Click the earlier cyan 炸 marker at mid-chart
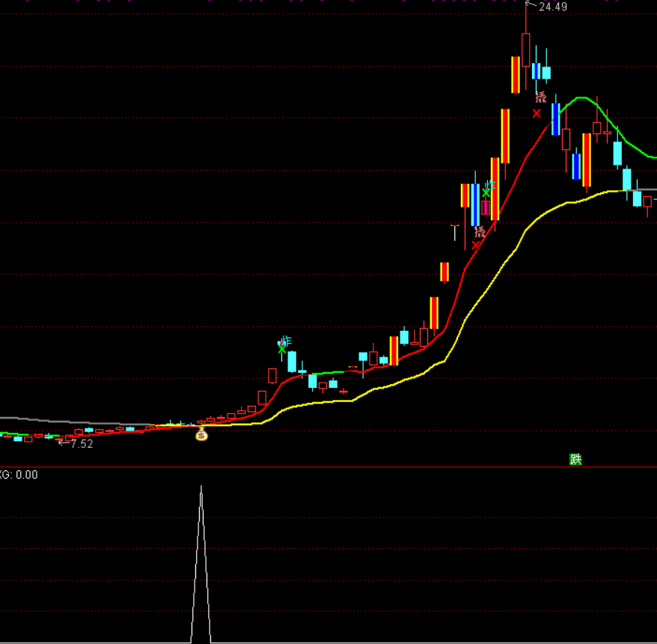The height and width of the screenshot is (644, 657). pyautogui.click(x=286, y=341)
